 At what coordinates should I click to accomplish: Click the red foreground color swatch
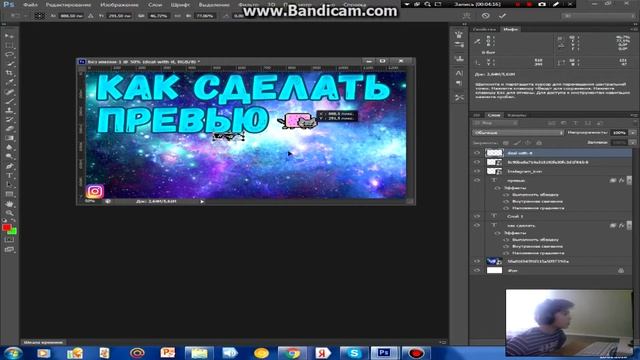tap(6, 228)
